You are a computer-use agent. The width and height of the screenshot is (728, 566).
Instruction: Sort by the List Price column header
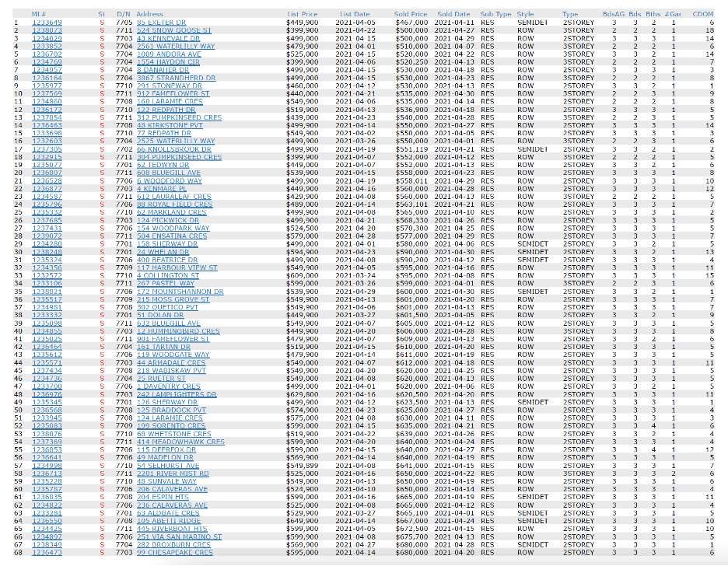tap(303, 14)
